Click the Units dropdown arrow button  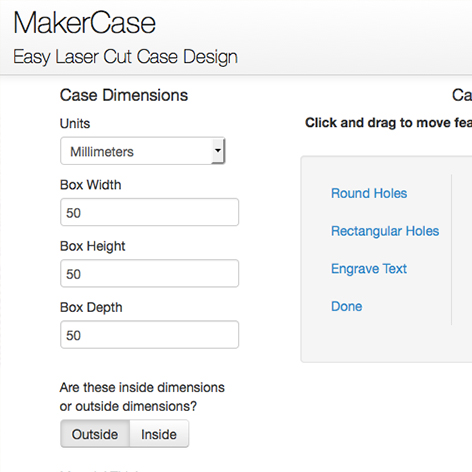(x=218, y=151)
